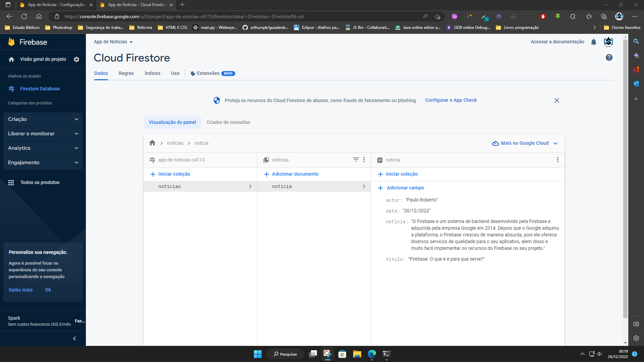The height and width of the screenshot is (362, 644).
Task: Open the help question mark icon
Action: coord(609,57)
